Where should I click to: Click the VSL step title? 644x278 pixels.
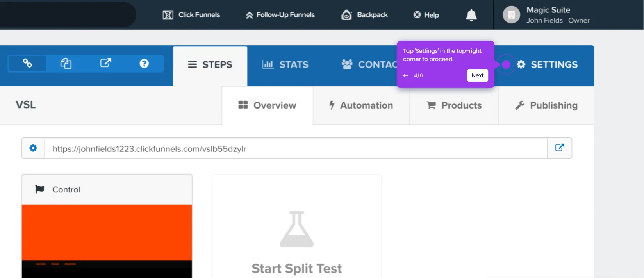[x=26, y=105]
